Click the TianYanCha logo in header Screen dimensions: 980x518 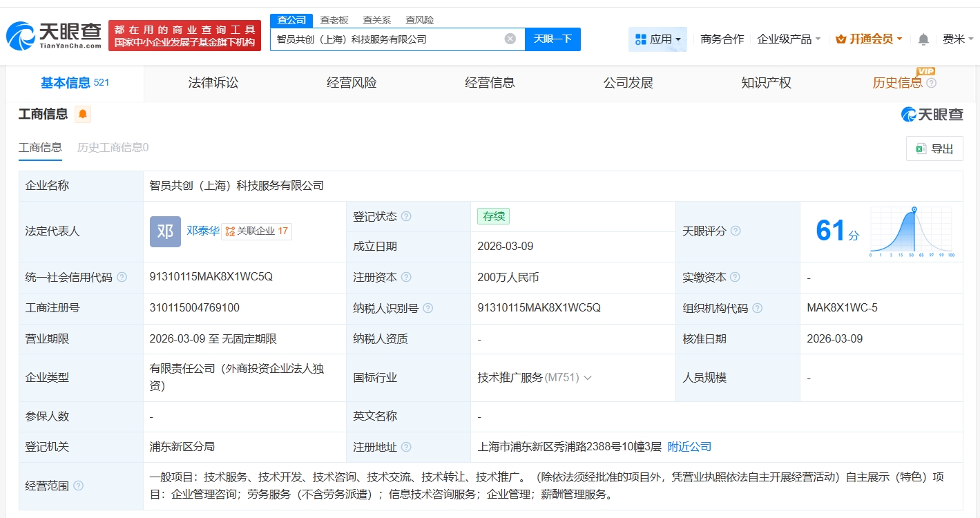click(x=54, y=35)
